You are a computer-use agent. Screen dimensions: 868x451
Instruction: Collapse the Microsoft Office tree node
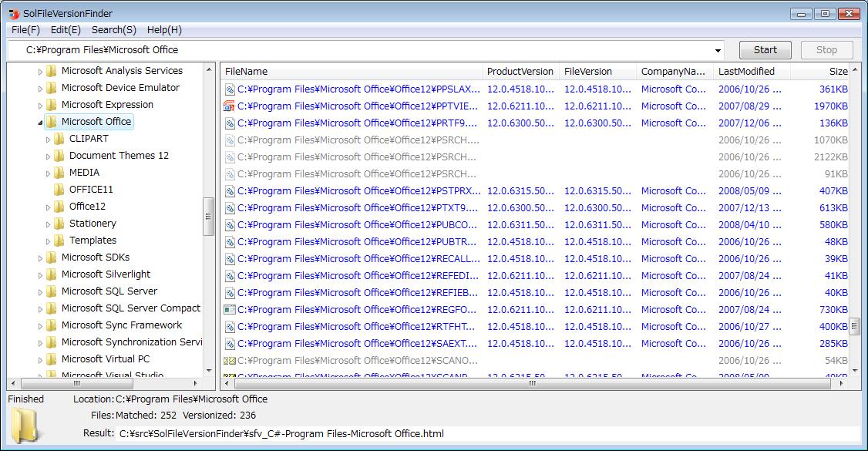pyautogui.click(x=40, y=123)
